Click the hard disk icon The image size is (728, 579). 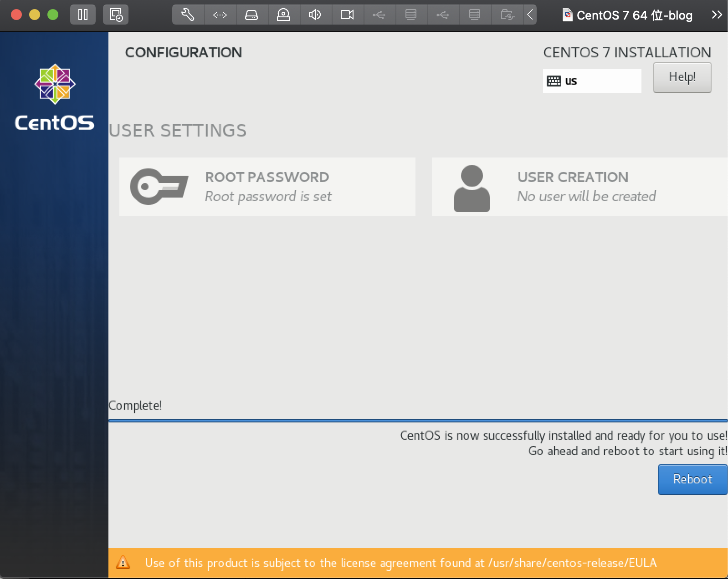pos(251,15)
